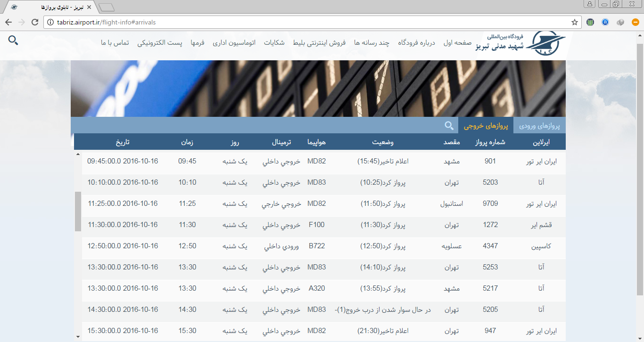The height and width of the screenshot is (342, 644).
Task: Open the Chrome user profile icon
Action: pos(590,4)
